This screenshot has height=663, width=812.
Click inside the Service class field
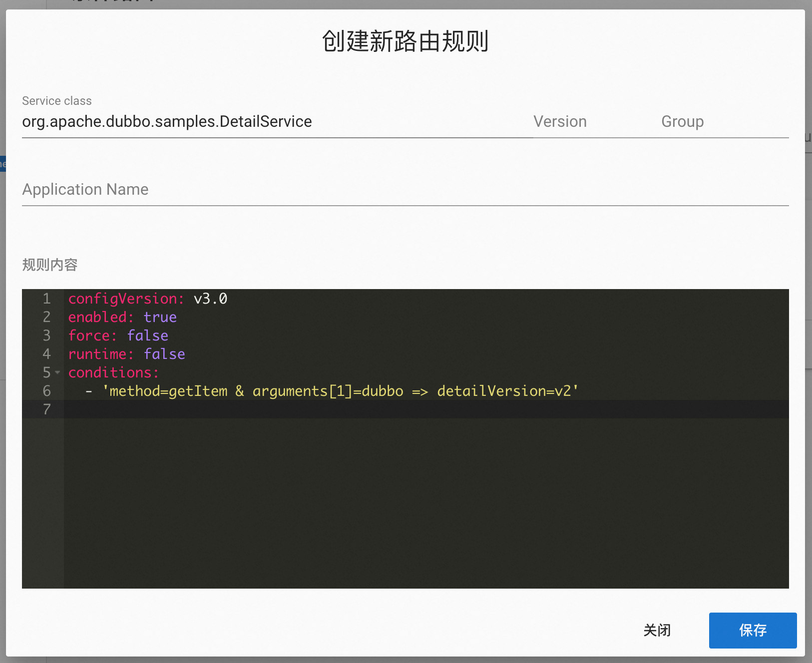click(200, 121)
